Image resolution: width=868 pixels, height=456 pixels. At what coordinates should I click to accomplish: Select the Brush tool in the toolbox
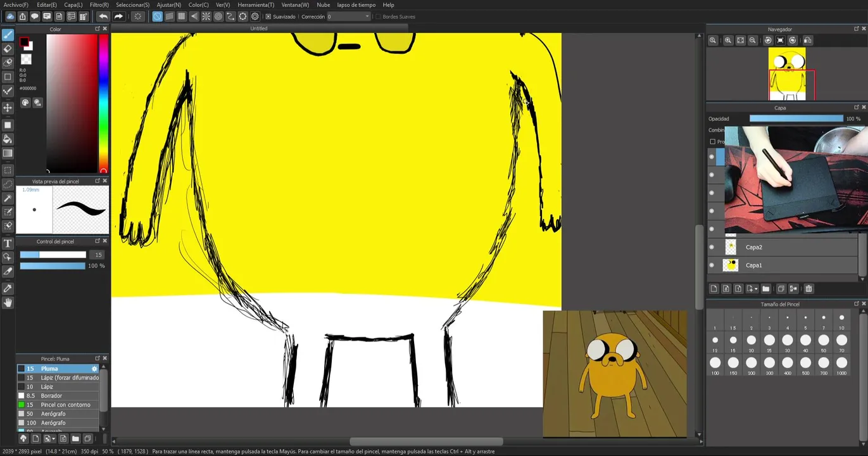pyautogui.click(x=8, y=35)
